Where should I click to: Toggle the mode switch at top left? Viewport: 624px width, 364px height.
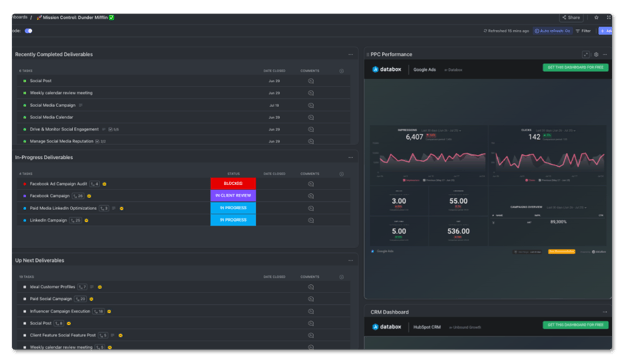pos(28,31)
